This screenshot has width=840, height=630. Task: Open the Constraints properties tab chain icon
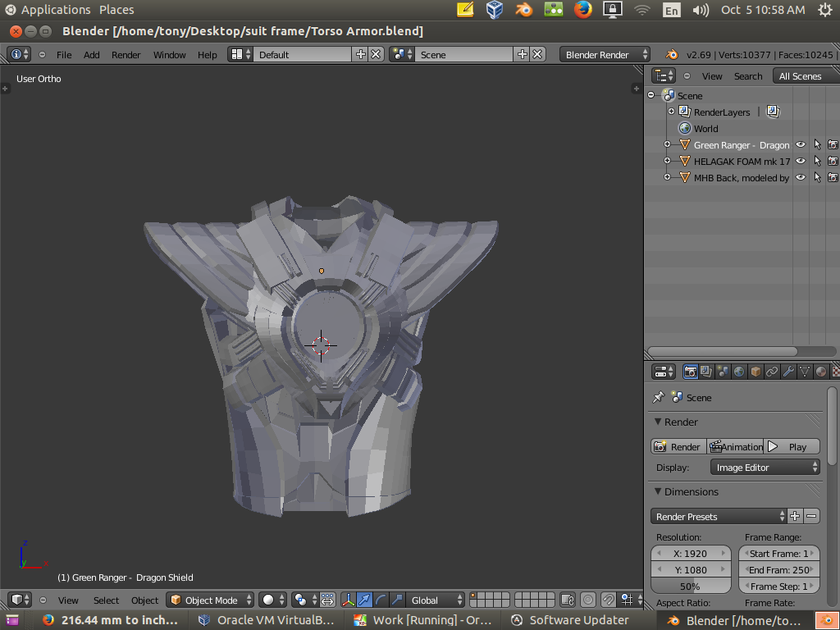click(771, 372)
